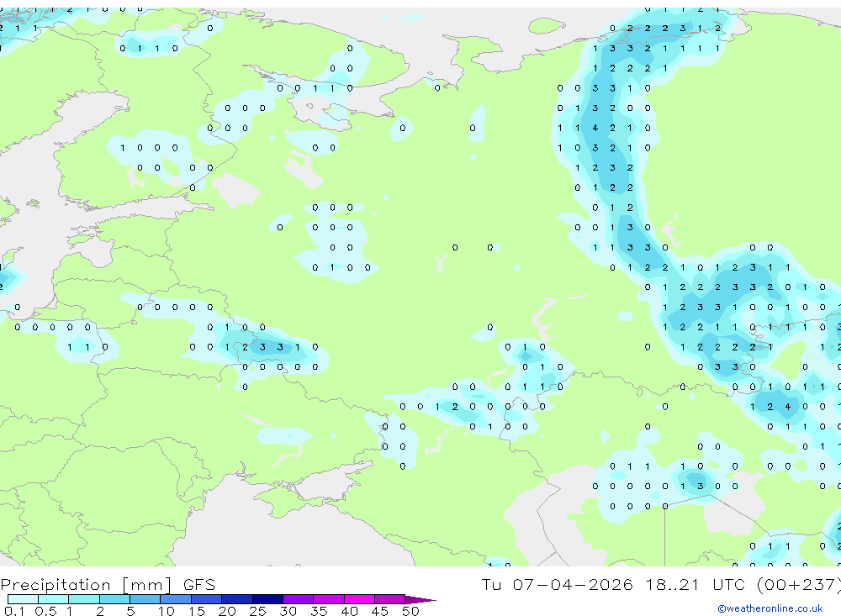Click the '10' legend scale label
This screenshot has width=841, height=616.
point(167,611)
